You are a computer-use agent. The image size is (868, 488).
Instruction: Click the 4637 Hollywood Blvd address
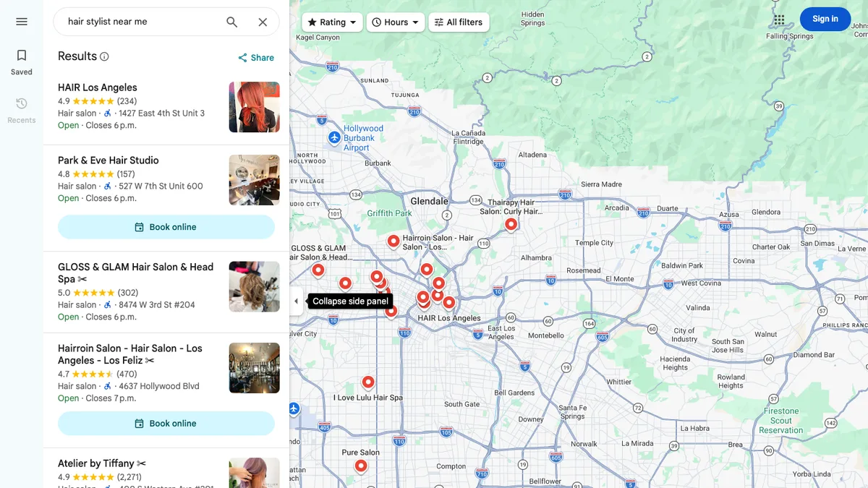point(159,387)
